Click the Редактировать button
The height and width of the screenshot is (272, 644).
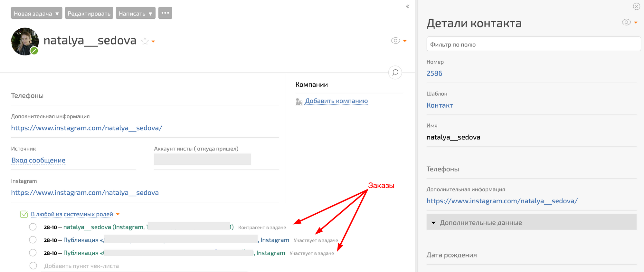coord(89,13)
